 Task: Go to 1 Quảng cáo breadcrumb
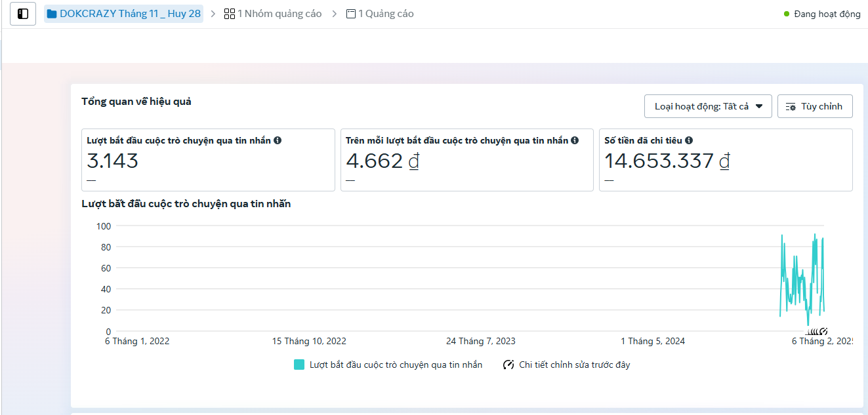point(380,14)
